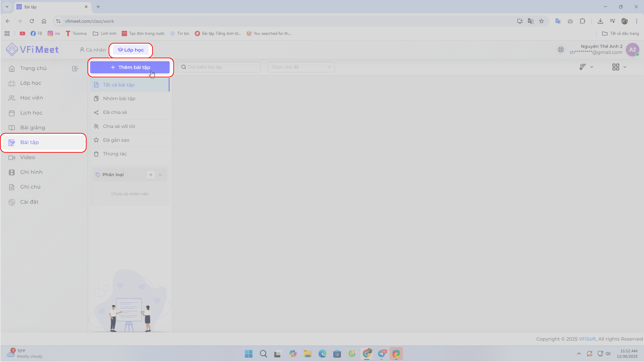644x362 pixels.
Task: Click the VFiMeet logo
Action: pyautogui.click(x=32, y=50)
